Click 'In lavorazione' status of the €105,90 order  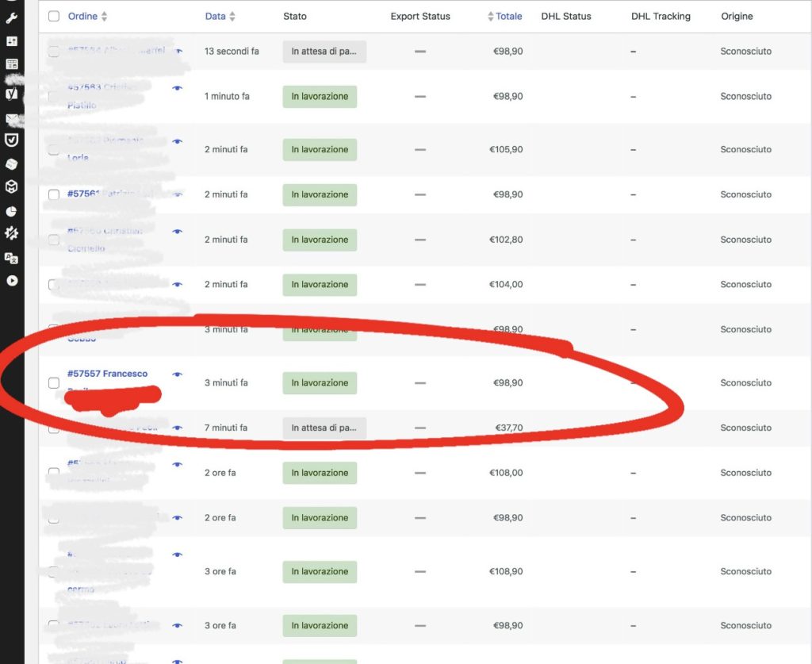[320, 150]
